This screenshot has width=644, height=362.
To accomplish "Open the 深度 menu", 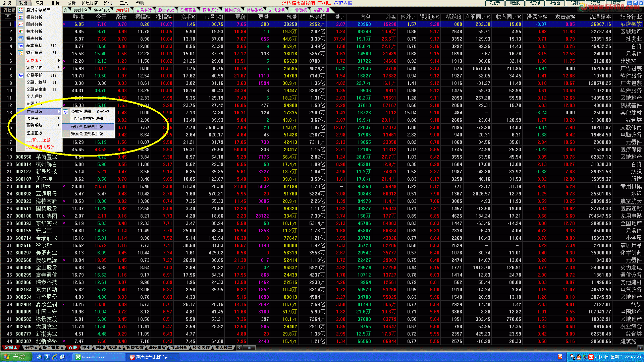I will pos(39,3).
